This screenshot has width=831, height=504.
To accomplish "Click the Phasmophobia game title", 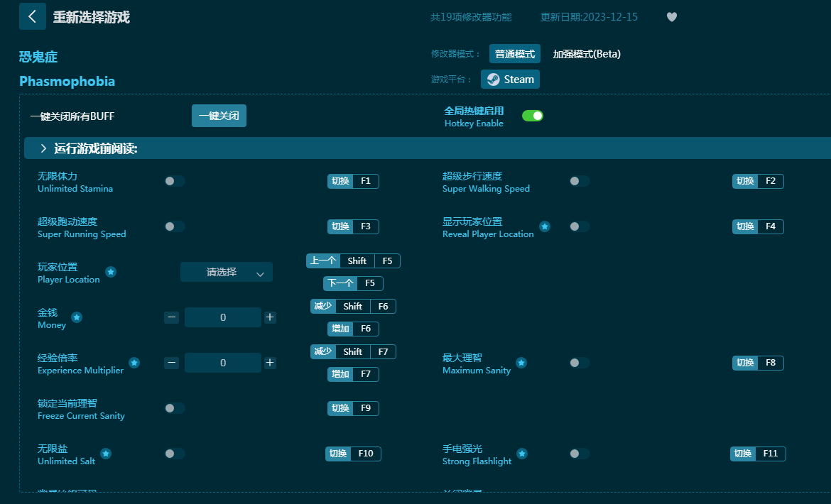I will click(x=67, y=81).
